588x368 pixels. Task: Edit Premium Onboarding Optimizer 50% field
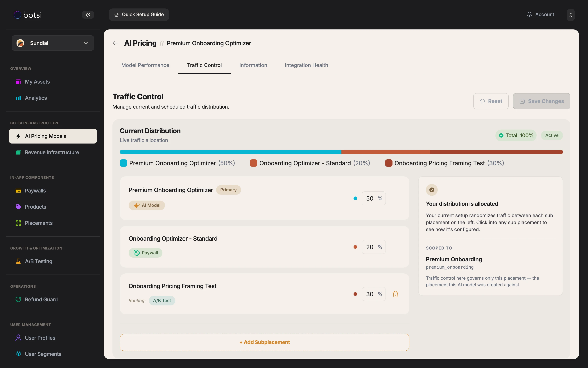(x=374, y=198)
